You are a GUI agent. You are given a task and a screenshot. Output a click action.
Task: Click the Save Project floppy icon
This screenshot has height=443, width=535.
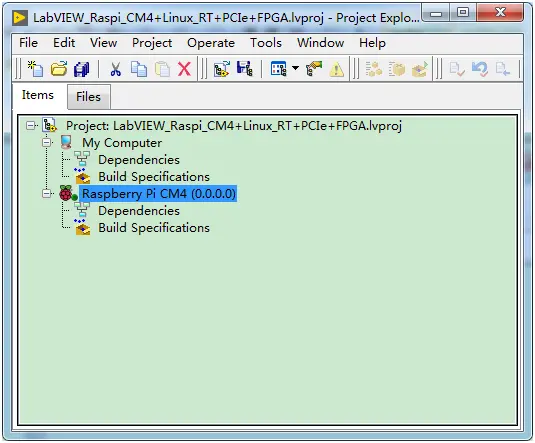[245, 69]
